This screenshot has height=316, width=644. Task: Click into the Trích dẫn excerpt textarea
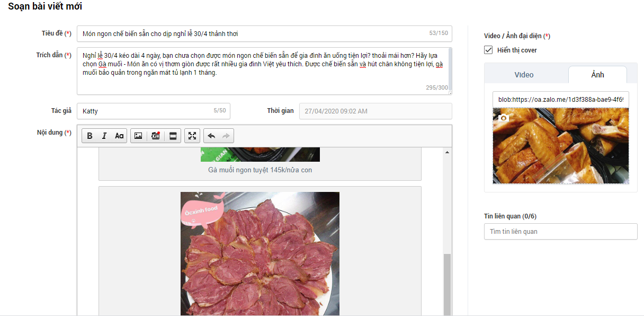coord(264,71)
